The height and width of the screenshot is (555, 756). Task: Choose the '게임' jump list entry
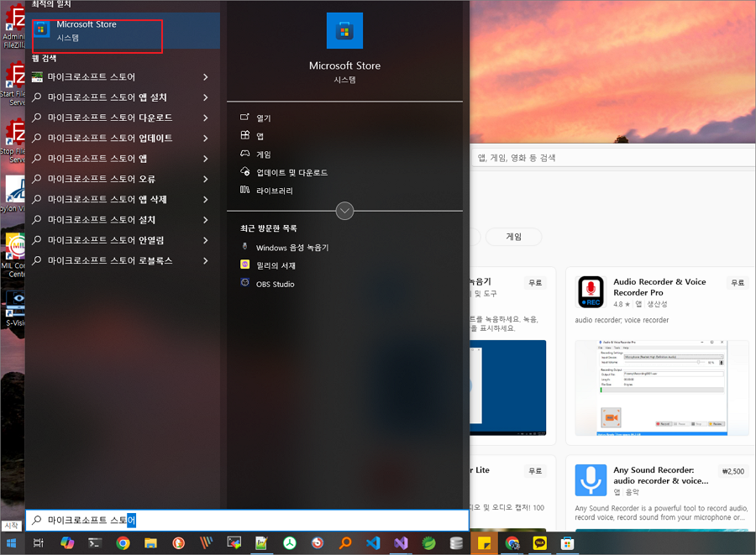point(263,154)
